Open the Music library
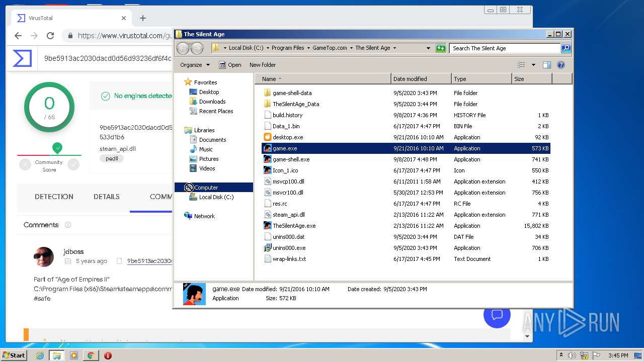 tap(206, 149)
